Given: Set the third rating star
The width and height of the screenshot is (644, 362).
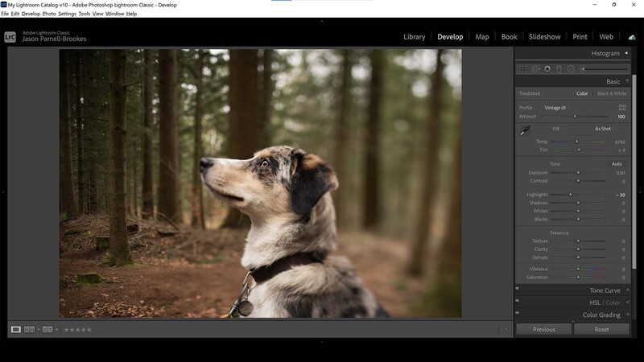Looking at the screenshot, I should pos(77,330).
